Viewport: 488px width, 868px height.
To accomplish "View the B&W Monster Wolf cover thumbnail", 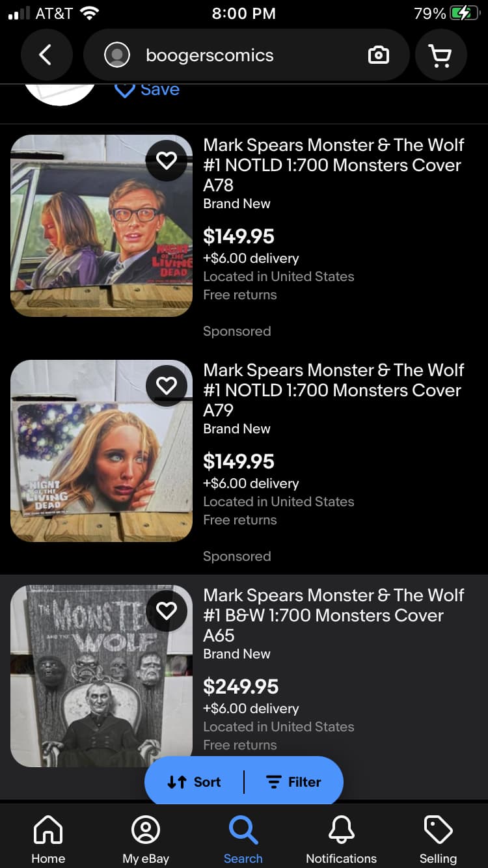I will tap(102, 676).
